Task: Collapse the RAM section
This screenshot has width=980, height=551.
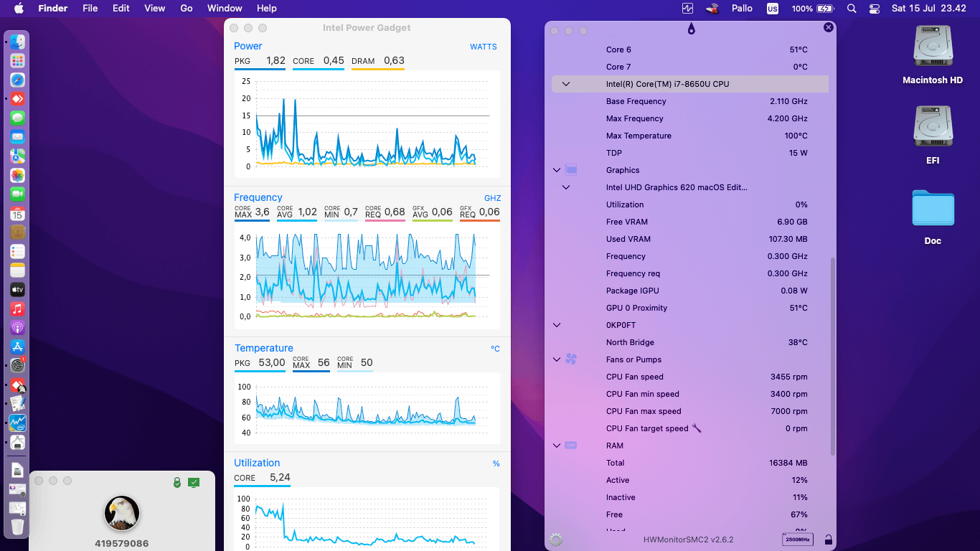Action: point(557,446)
